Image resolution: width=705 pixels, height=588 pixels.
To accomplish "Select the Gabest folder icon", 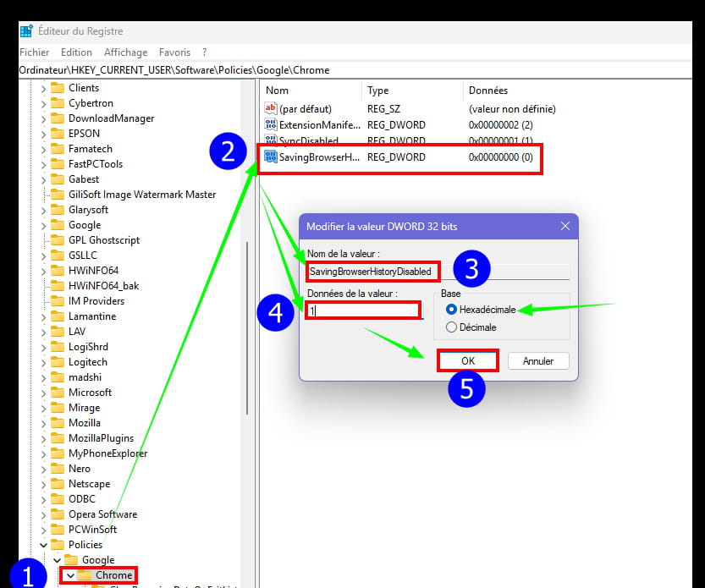I will [57, 179].
